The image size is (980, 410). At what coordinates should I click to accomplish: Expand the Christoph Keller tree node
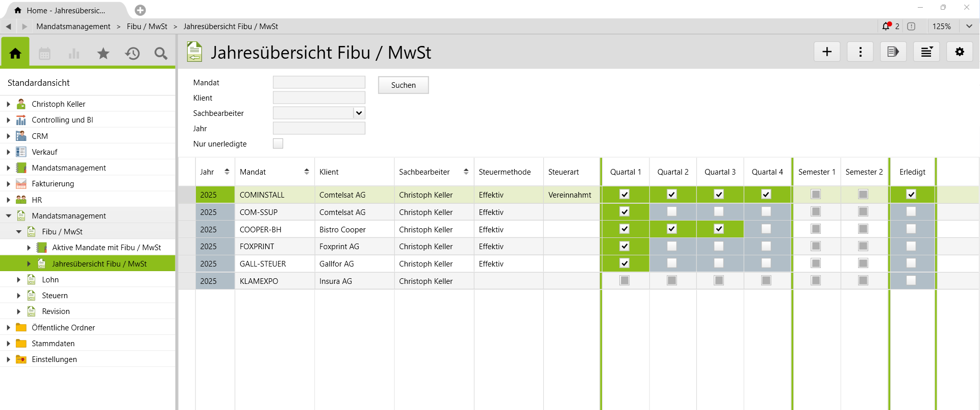click(x=8, y=104)
